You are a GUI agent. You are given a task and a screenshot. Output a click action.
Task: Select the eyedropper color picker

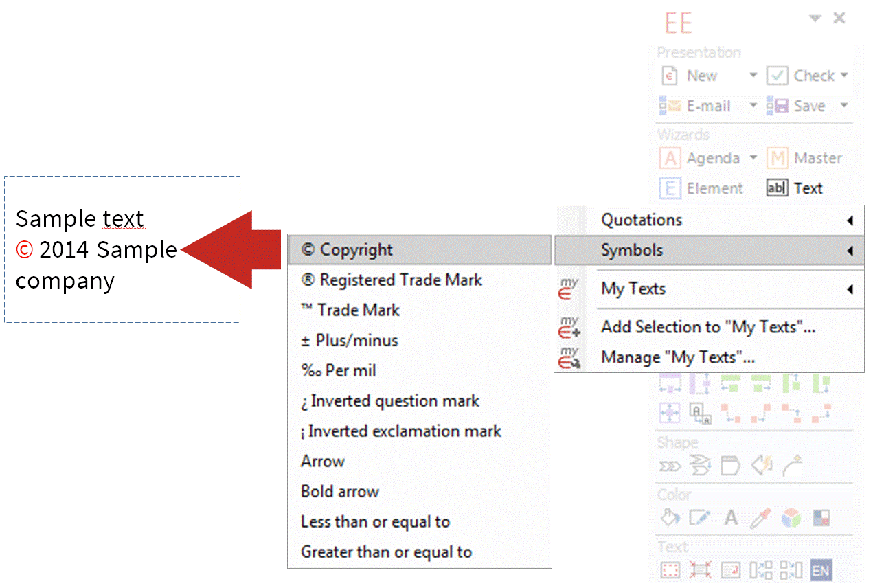(x=761, y=517)
